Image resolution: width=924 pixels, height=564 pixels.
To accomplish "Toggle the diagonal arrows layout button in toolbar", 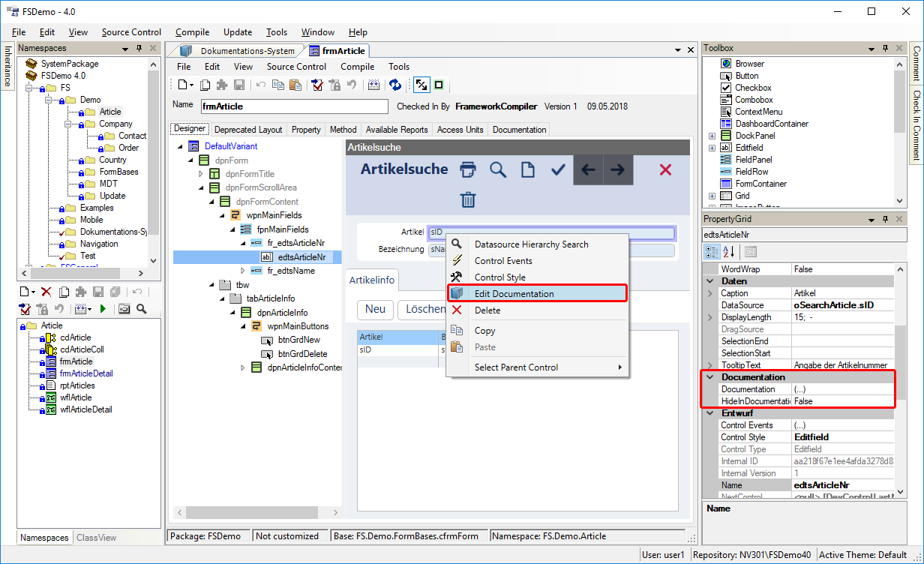I will click(x=421, y=85).
